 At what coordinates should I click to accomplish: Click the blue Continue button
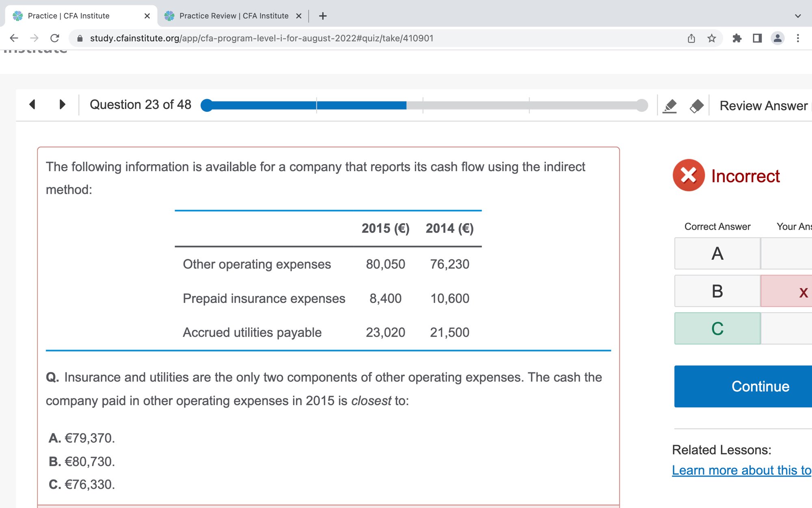coord(760,386)
